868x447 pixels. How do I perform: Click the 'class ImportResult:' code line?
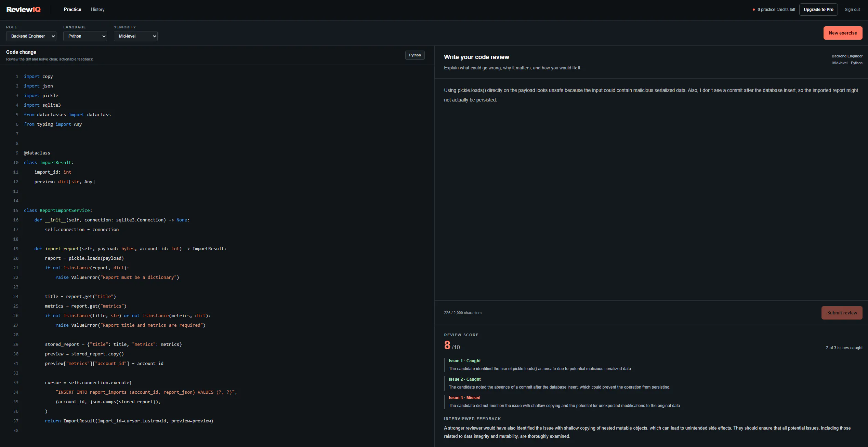[49, 163]
